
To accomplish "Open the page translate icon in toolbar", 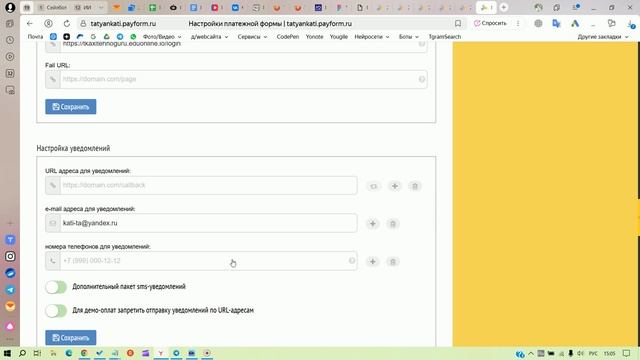I will point(556,24).
